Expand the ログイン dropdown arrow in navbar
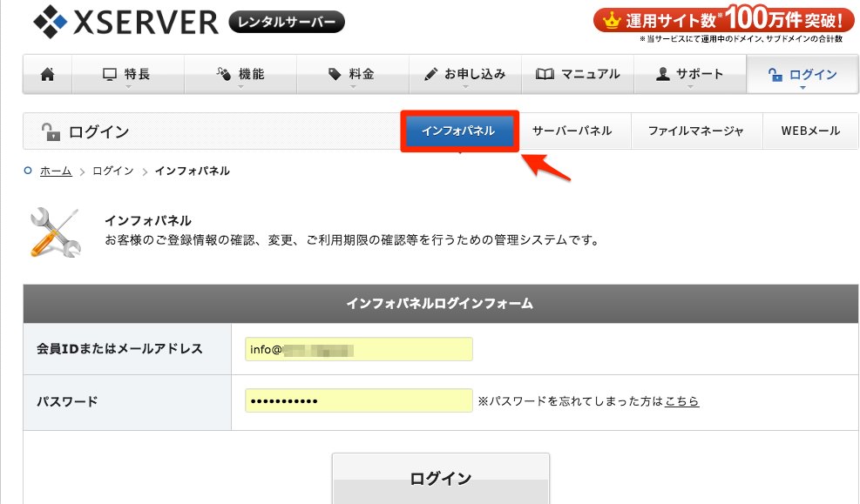Viewport: 860px width, 504px height. pos(802,88)
